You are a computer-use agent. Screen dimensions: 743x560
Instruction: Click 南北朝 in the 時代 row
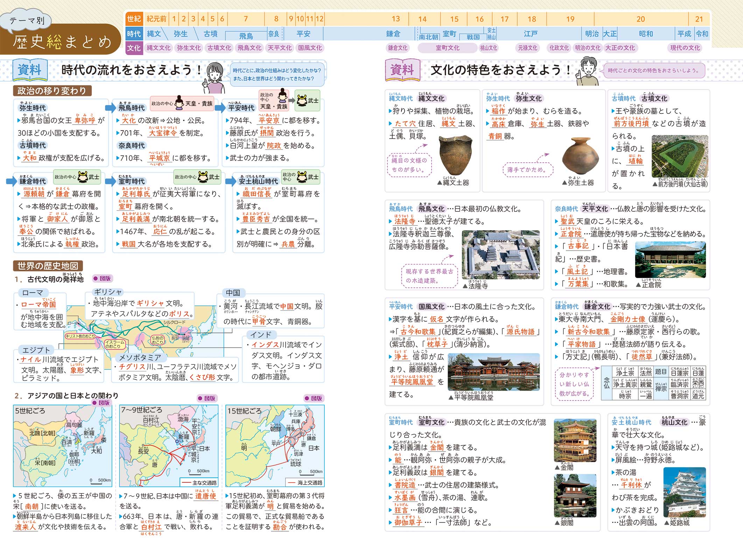click(429, 37)
